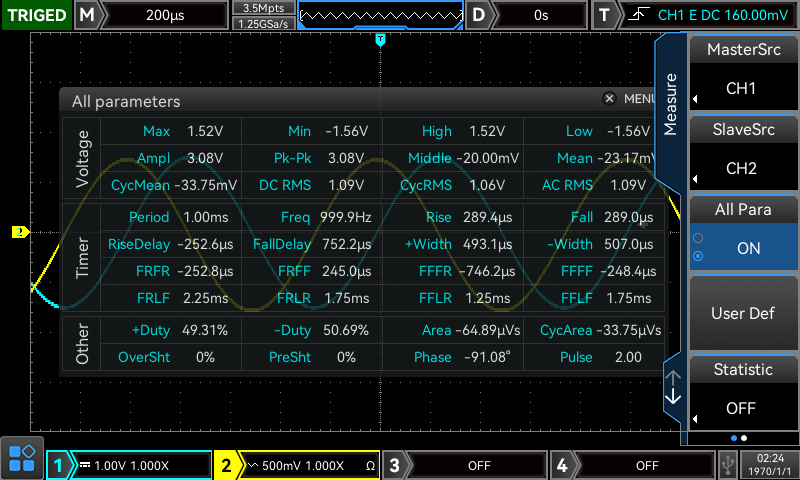Screen dimensions: 800x480
Task: Click the TRIGED status button
Action: point(36,15)
